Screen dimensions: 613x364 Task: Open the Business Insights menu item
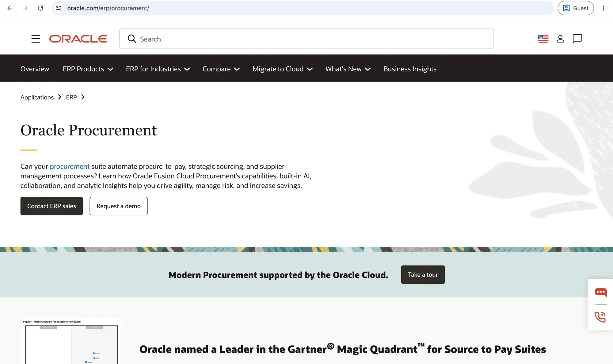410,69
